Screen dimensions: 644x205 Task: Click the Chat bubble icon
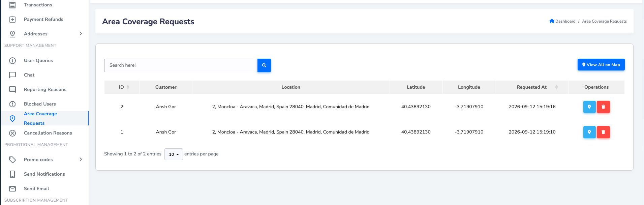pyautogui.click(x=12, y=75)
